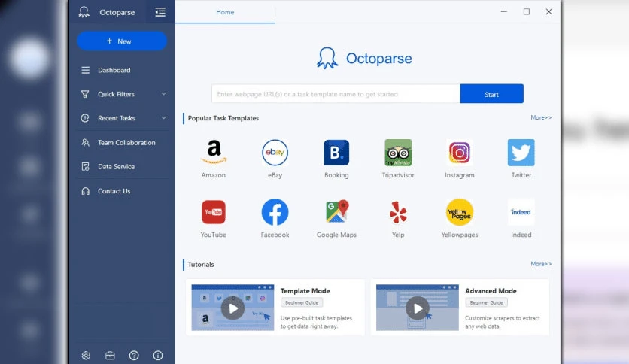Select the Yelp task template
This screenshot has height=364, width=629.
pyautogui.click(x=398, y=212)
